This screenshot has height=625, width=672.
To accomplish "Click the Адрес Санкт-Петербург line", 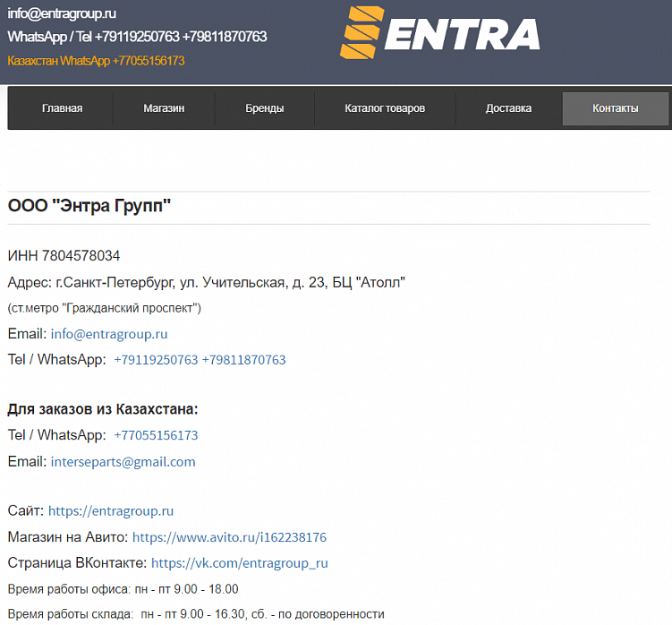I will (206, 282).
